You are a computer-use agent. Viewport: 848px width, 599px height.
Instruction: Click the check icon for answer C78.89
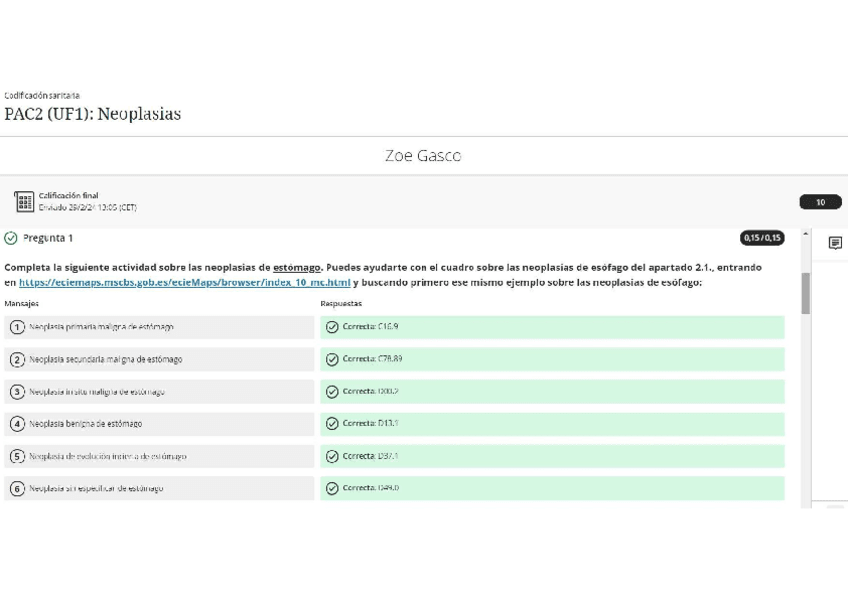(332, 359)
